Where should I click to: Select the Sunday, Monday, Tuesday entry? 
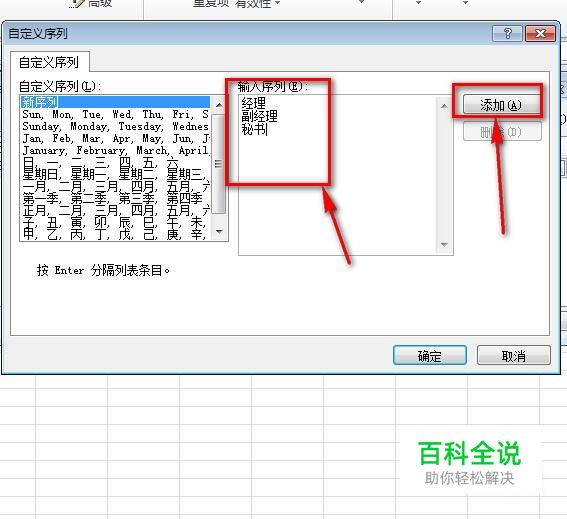tap(115, 126)
